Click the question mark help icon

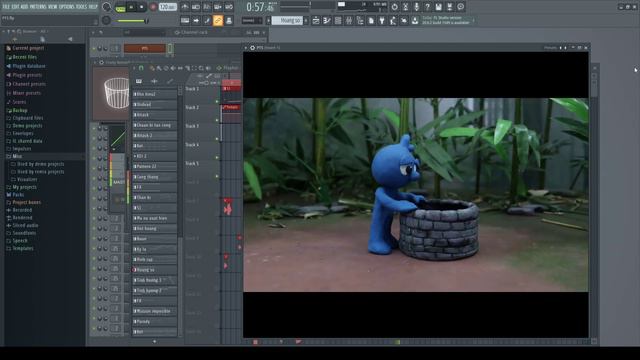[x=427, y=7]
